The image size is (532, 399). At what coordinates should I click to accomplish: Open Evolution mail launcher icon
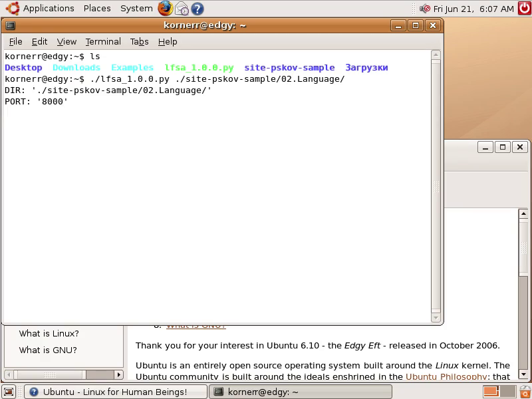182,9
